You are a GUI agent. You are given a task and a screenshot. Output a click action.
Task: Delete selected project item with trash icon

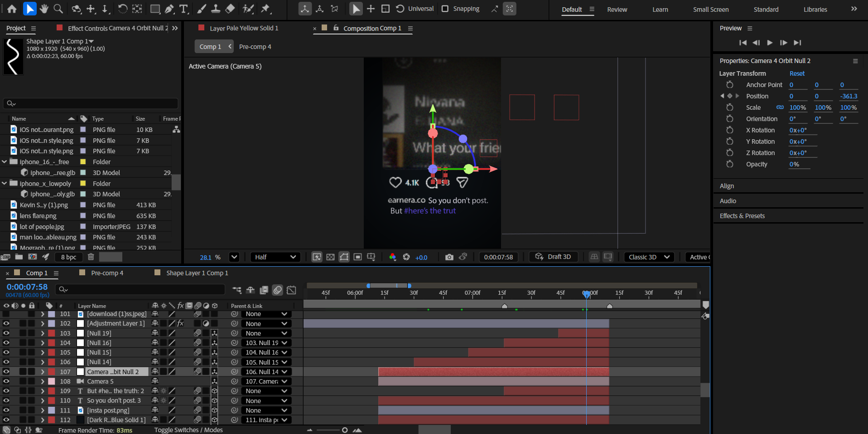tap(91, 257)
